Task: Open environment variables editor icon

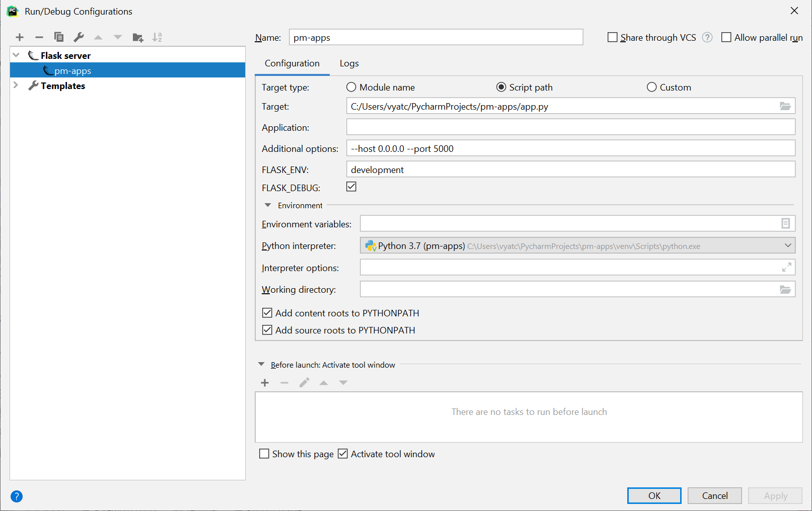Action: click(x=785, y=223)
